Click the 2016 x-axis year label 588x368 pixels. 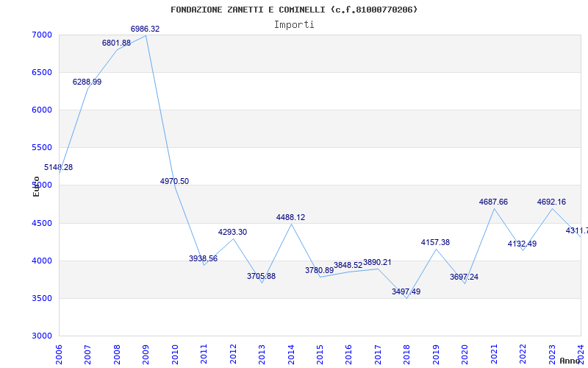348,355
